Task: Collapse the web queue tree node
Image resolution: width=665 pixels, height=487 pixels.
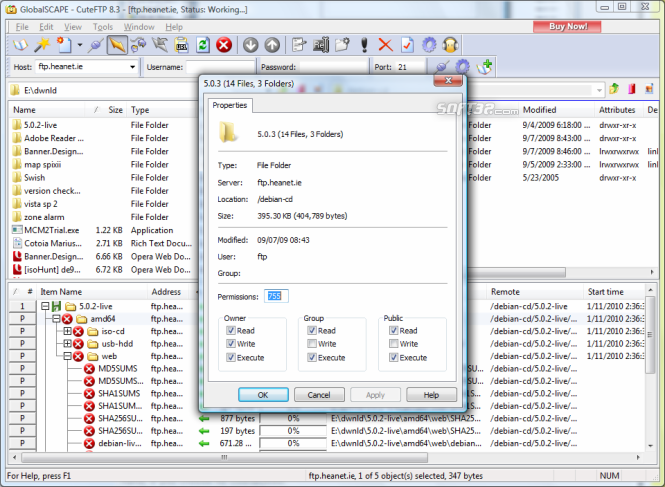Action: click(x=67, y=356)
